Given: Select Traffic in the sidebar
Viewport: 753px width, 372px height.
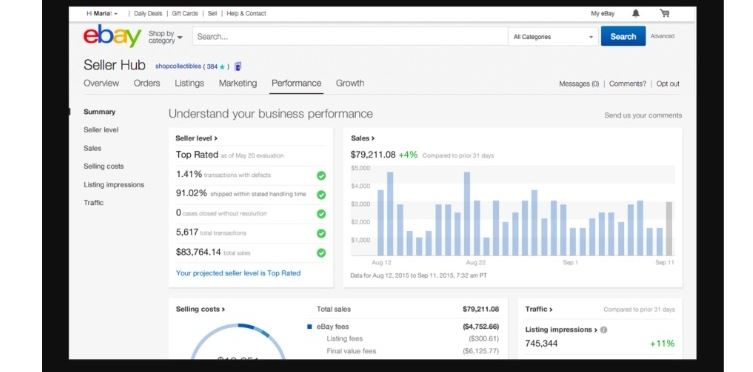Looking at the screenshot, I should (x=94, y=203).
